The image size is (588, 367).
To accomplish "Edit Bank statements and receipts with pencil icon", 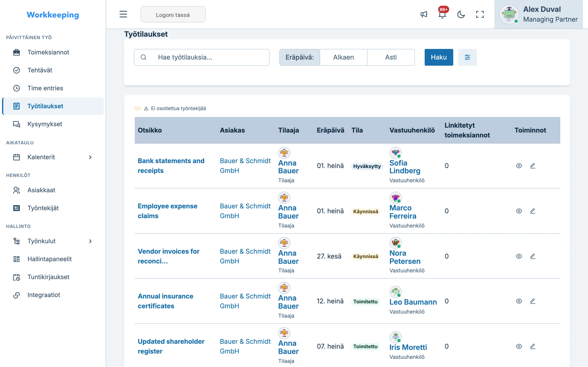I will (x=533, y=166).
